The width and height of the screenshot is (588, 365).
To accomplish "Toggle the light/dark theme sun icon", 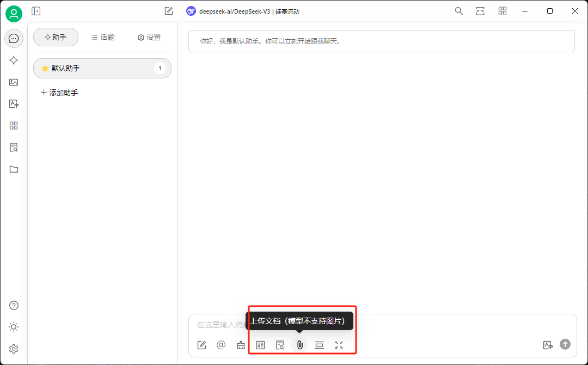I will click(14, 327).
